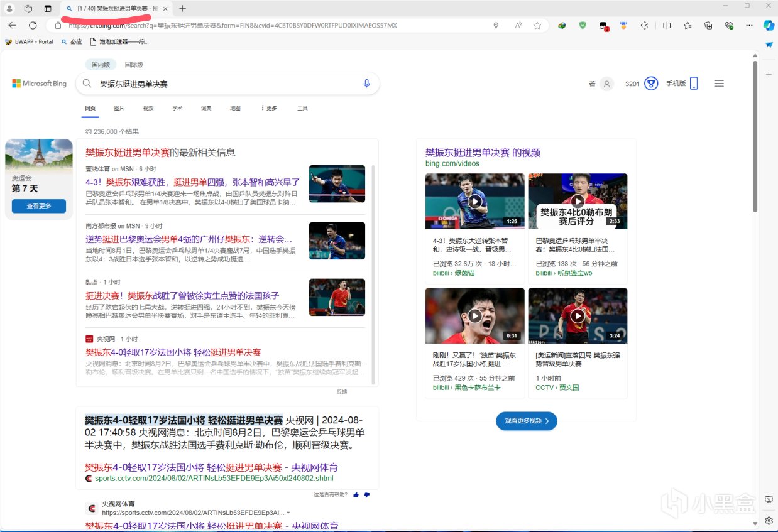Play the 3:24 CCTV video
Screen dimensions: 778x532
(x=578, y=315)
